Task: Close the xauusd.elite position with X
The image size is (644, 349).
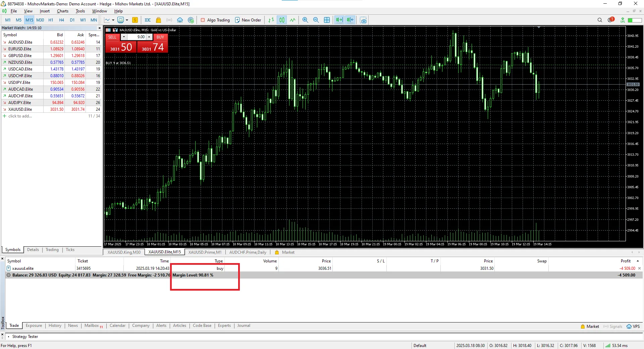Action: coord(639,268)
